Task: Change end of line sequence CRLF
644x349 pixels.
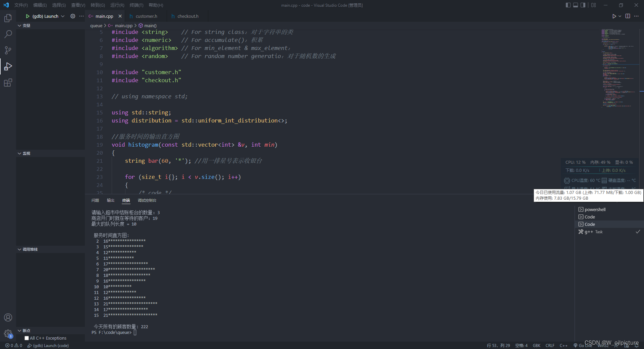Action: (x=550, y=345)
